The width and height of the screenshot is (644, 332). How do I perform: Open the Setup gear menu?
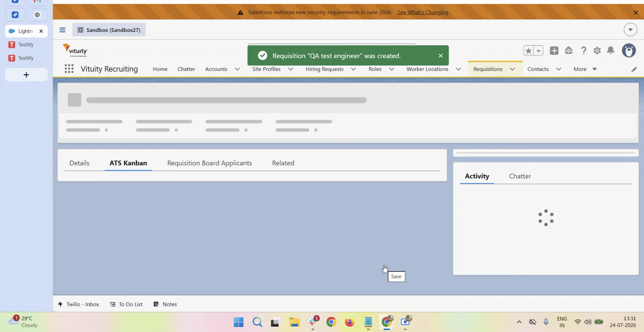pos(597,51)
